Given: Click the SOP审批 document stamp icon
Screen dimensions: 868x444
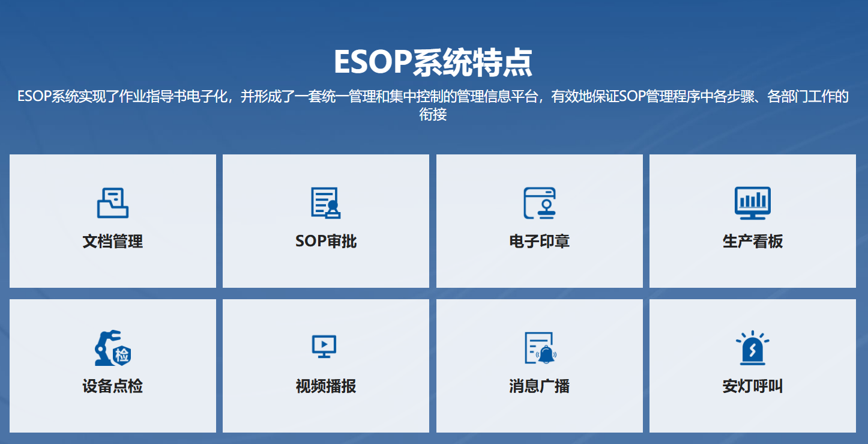Looking at the screenshot, I should (x=326, y=202).
